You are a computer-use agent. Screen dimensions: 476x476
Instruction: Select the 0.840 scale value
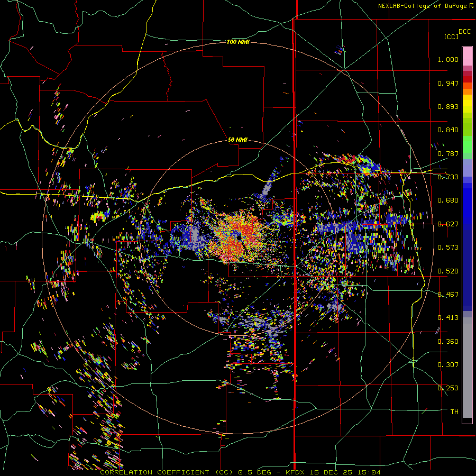[x=448, y=130]
